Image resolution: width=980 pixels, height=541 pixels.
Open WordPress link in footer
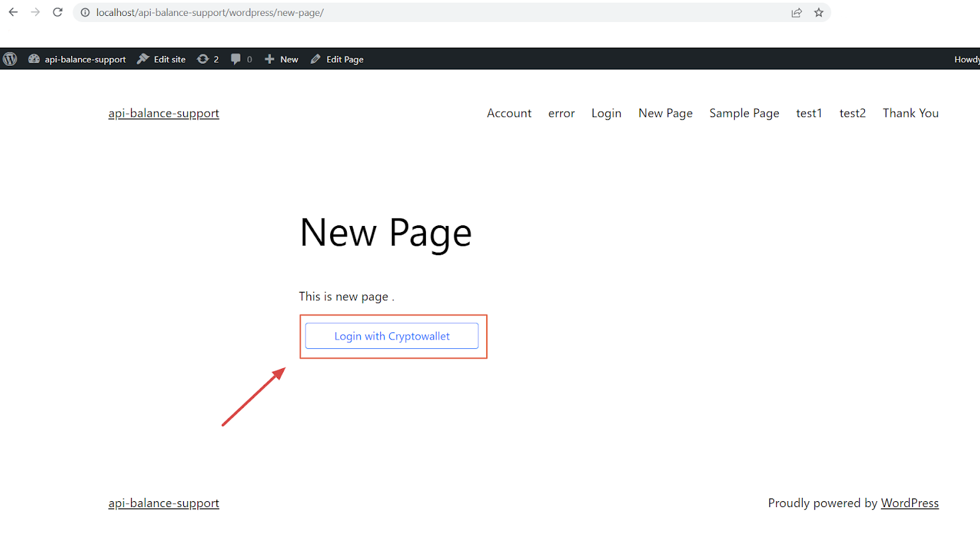[x=910, y=503]
